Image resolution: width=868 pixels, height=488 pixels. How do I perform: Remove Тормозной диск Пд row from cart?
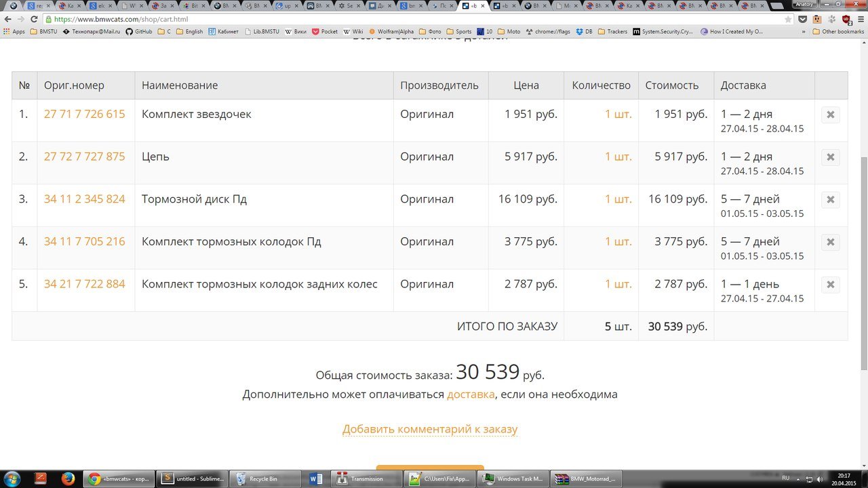click(x=830, y=200)
